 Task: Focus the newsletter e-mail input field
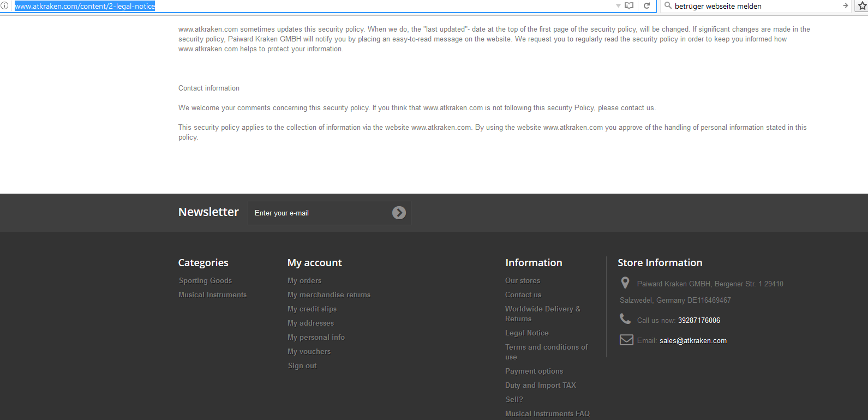[319, 213]
